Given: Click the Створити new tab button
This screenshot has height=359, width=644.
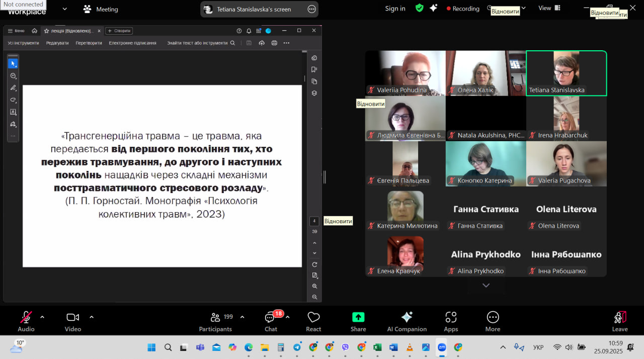Looking at the screenshot, I should [119, 31].
